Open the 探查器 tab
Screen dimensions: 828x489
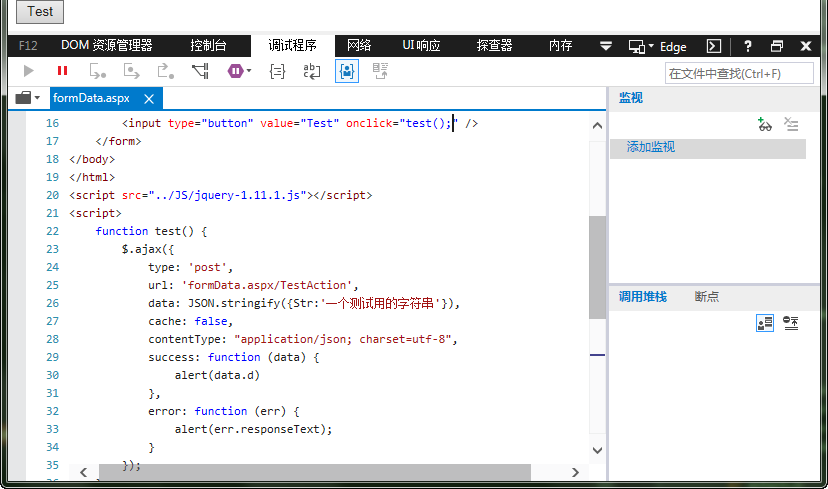[x=494, y=45]
